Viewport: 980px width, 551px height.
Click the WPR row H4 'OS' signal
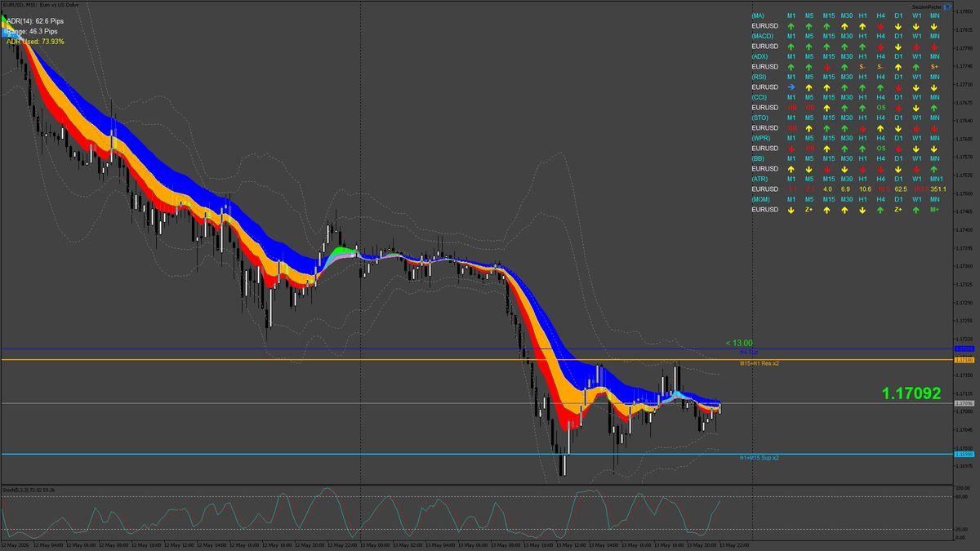[x=881, y=148]
